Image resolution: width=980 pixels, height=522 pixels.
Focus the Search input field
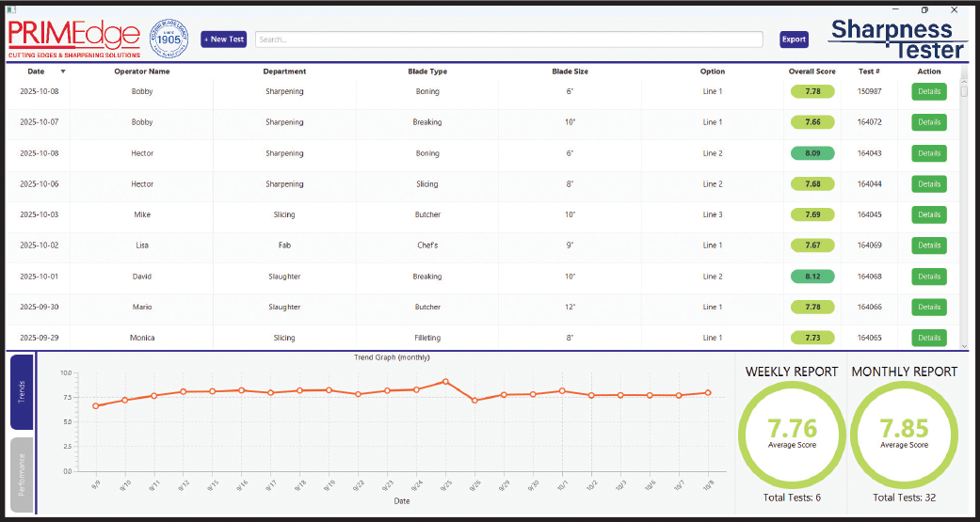(508, 40)
